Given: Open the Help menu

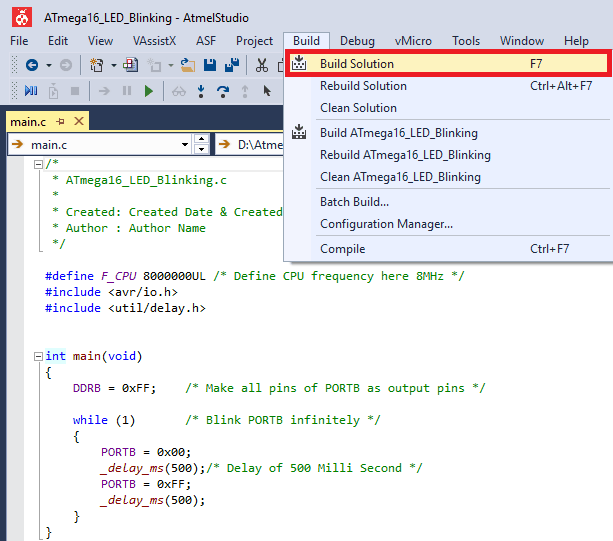Looking at the screenshot, I should tap(576, 41).
